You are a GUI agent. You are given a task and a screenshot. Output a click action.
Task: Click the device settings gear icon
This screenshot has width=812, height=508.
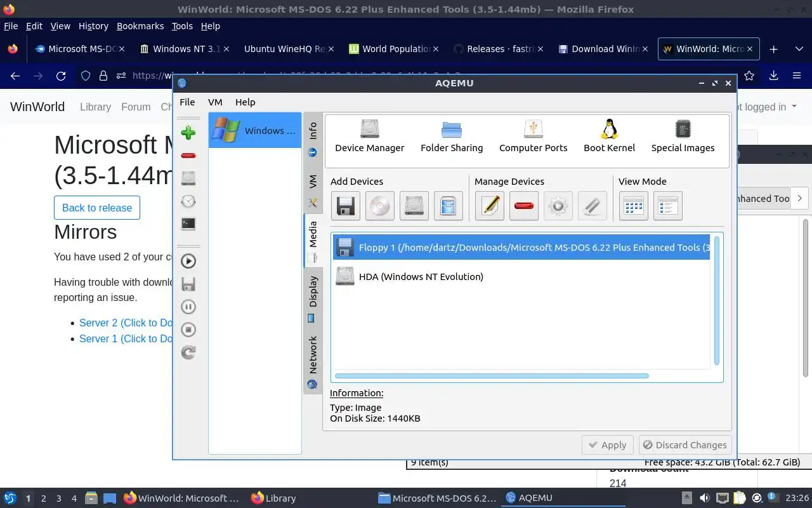pyautogui.click(x=558, y=206)
